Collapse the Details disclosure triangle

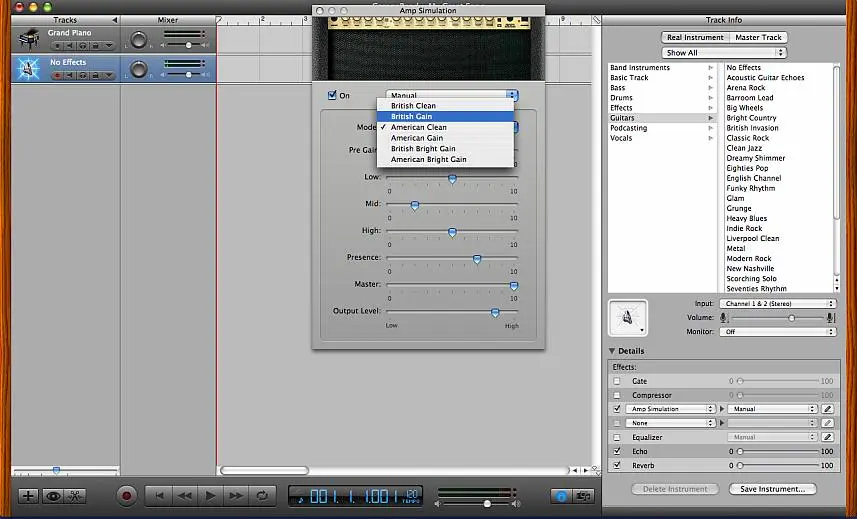(612, 351)
